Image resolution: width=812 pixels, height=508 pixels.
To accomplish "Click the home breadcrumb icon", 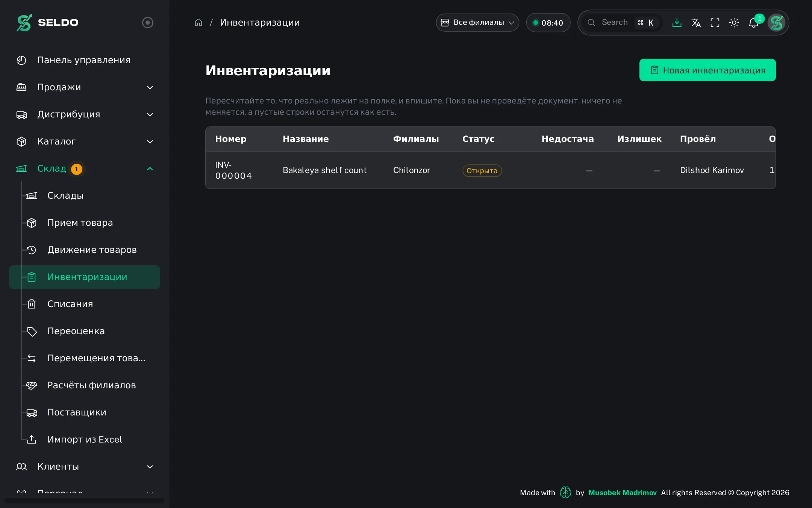I will click(198, 23).
